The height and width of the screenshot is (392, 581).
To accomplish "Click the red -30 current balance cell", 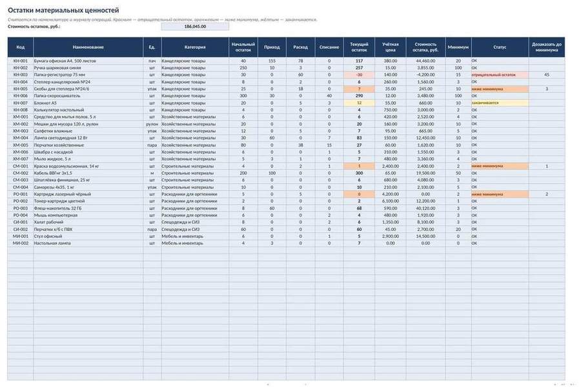I will click(359, 75).
